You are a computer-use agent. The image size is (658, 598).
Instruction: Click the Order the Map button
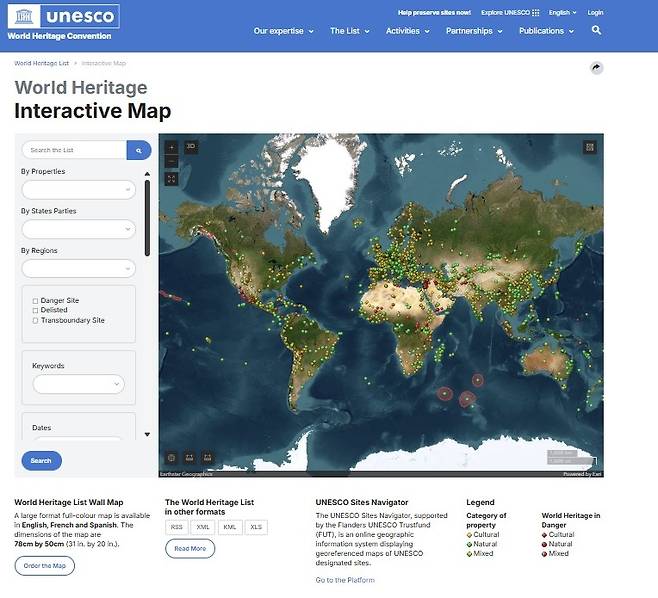pyautogui.click(x=44, y=566)
